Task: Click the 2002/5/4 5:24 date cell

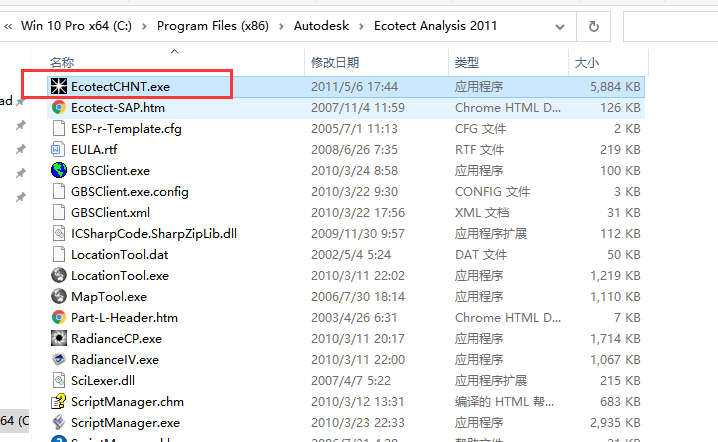Action: pyautogui.click(x=351, y=255)
